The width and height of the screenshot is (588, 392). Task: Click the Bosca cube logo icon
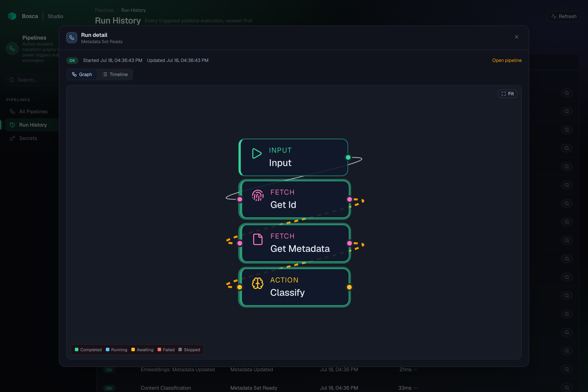(12, 16)
